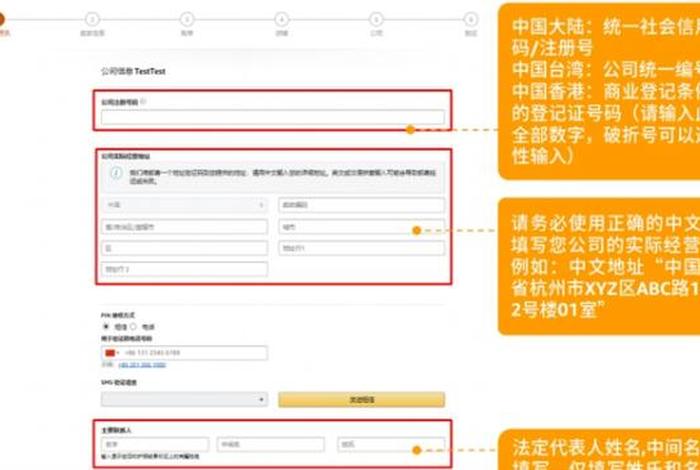
Task: Open the country dropdown showing 中国
Action: tap(184, 205)
